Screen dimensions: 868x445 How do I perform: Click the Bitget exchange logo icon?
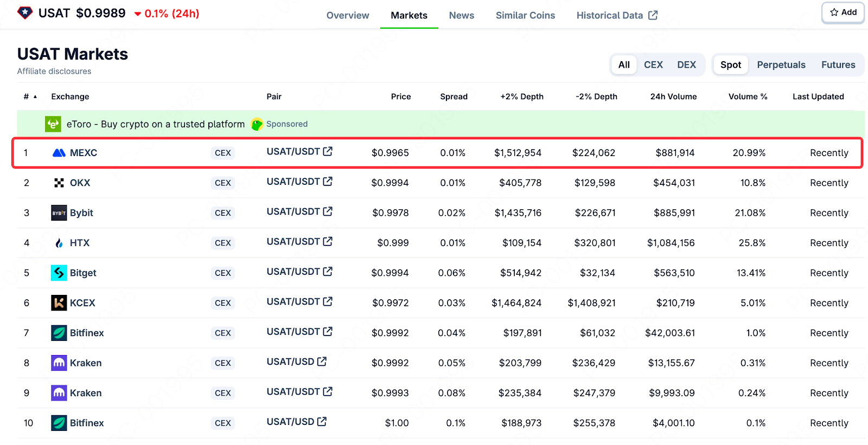(59, 273)
